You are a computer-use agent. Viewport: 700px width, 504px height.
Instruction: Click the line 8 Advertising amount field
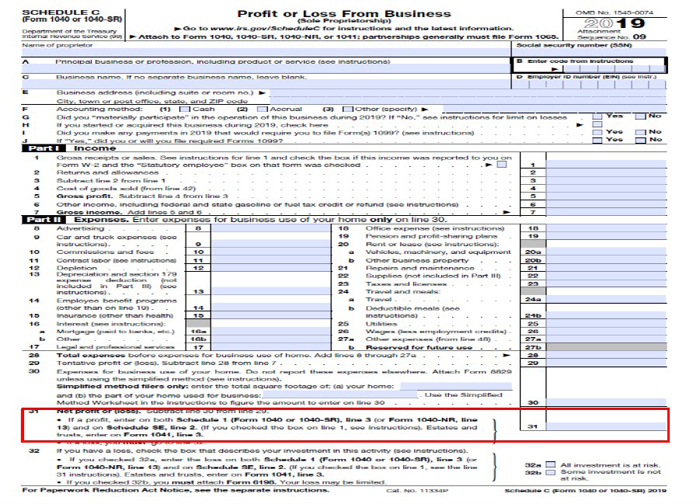(x=271, y=228)
